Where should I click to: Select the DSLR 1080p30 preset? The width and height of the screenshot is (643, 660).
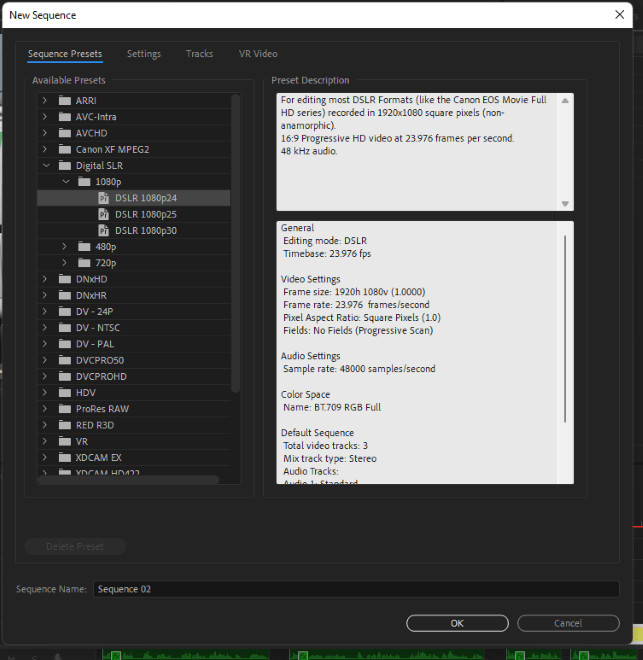click(134, 231)
